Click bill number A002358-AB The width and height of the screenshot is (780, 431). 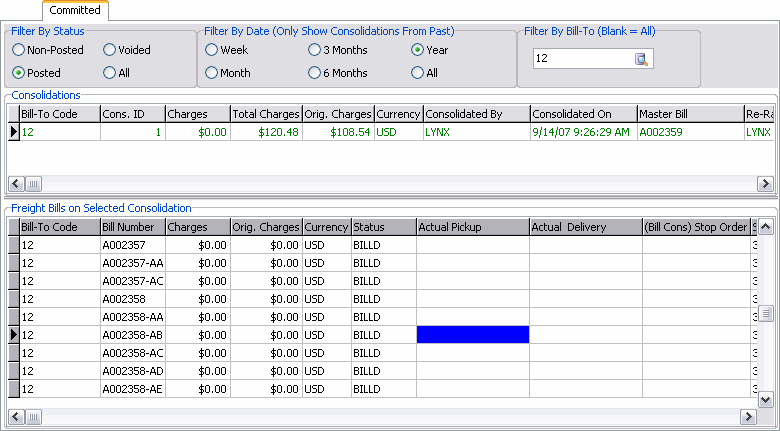[133, 335]
